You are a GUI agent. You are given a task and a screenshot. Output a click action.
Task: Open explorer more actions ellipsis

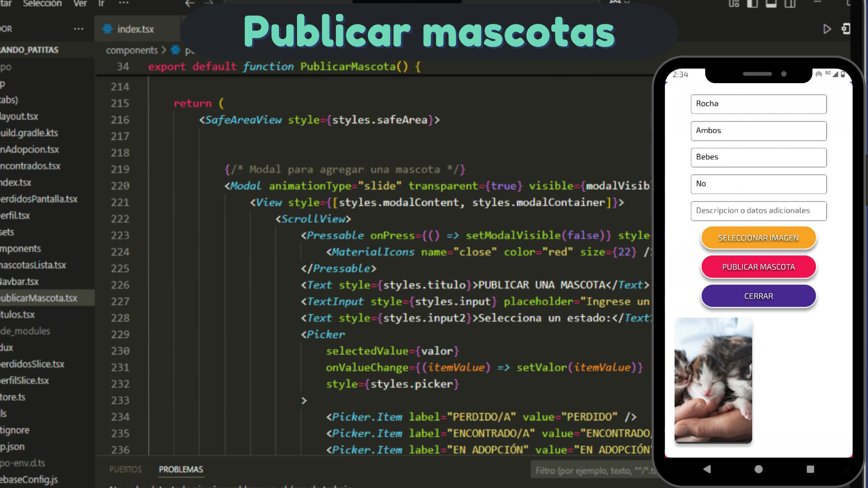[79, 29]
